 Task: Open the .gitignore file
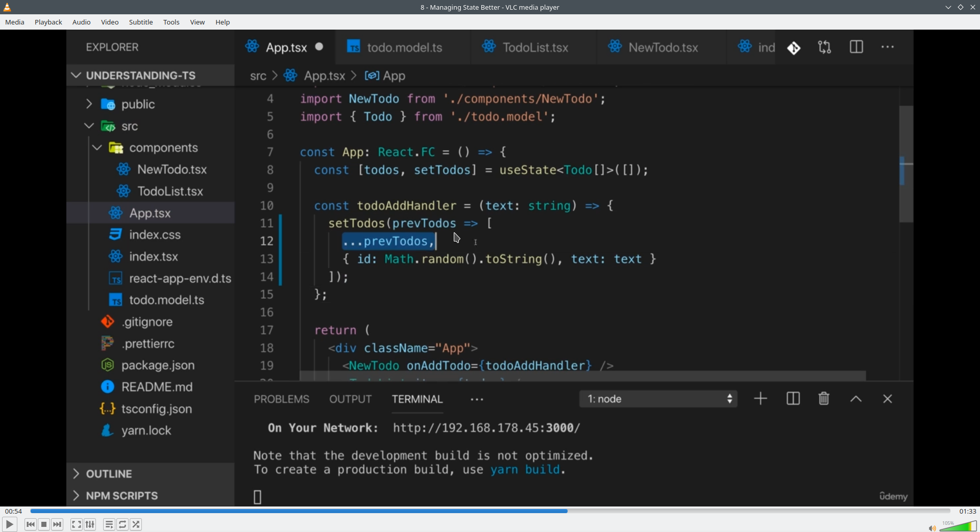coord(151,322)
